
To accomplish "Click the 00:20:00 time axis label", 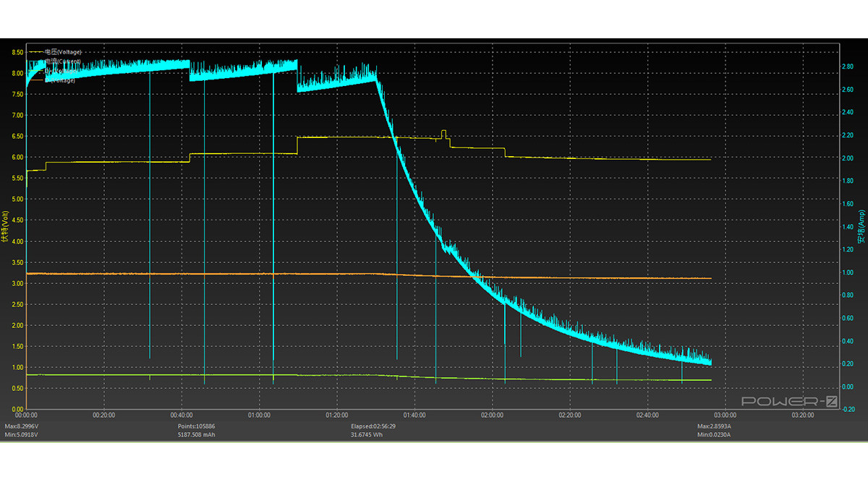I will click(x=103, y=416).
